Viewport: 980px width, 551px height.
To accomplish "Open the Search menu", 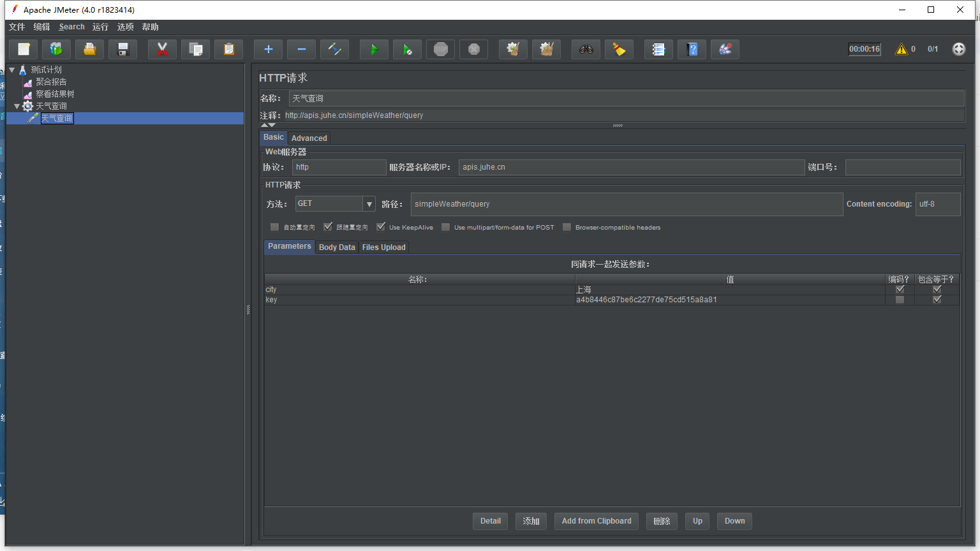I will [71, 27].
